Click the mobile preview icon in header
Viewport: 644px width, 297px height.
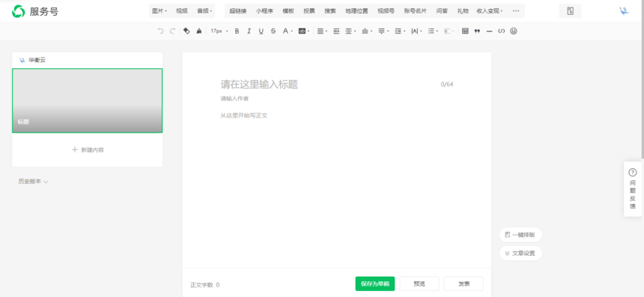pos(570,11)
